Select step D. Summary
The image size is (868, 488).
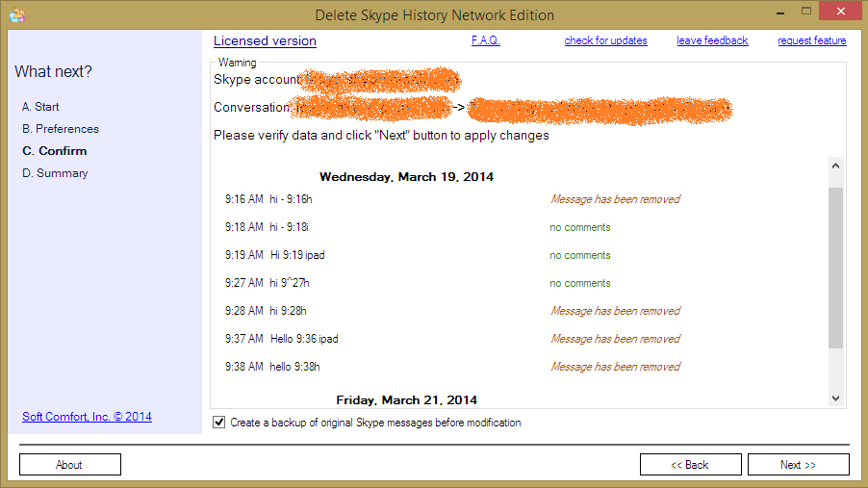point(55,173)
